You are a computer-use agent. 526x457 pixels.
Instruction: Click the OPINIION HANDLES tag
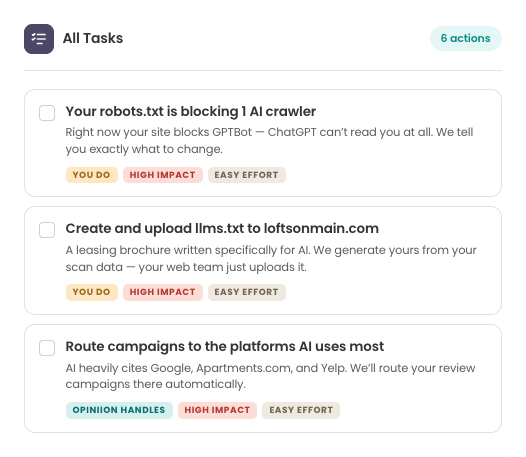pos(119,410)
